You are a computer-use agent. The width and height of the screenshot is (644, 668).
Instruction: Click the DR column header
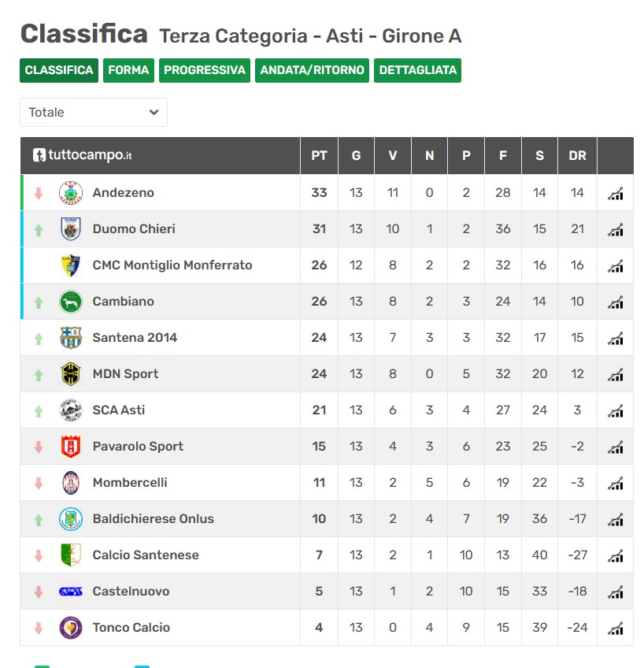(577, 156)
